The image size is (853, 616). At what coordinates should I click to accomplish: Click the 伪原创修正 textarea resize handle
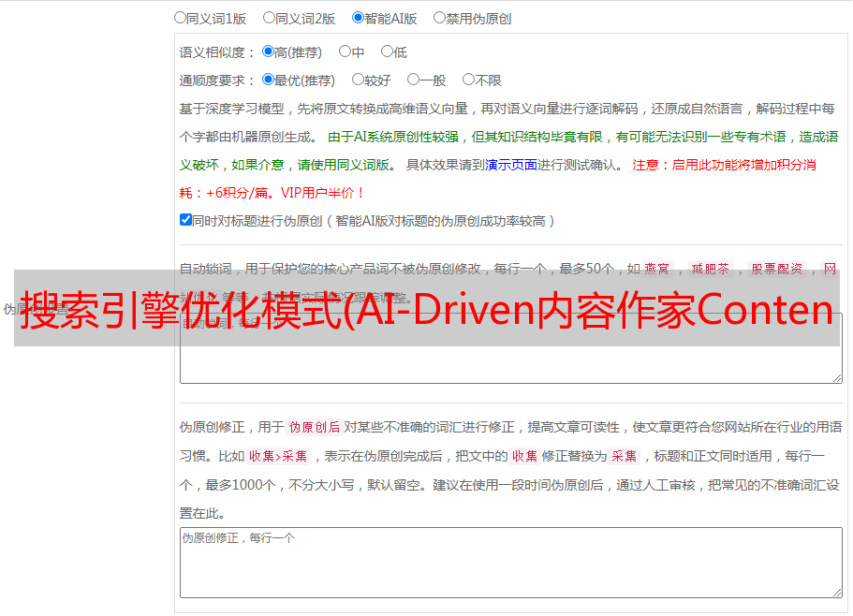pos(837,594)
